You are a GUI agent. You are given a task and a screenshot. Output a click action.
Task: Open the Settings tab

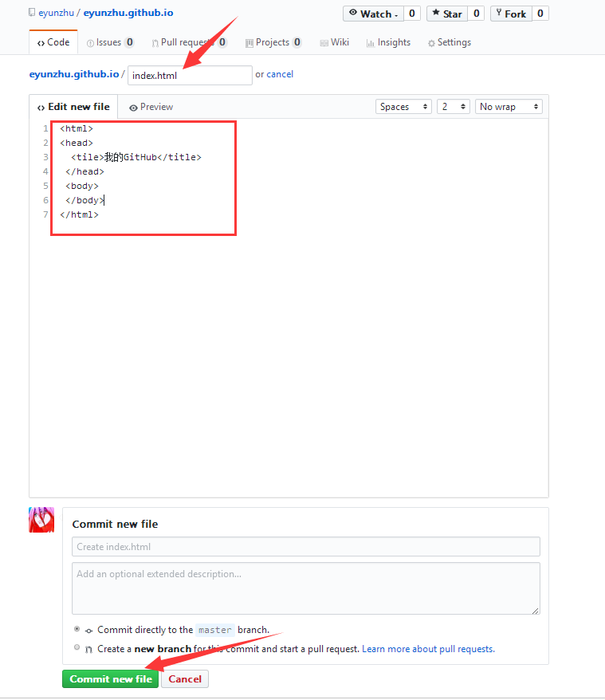point(450,42)
